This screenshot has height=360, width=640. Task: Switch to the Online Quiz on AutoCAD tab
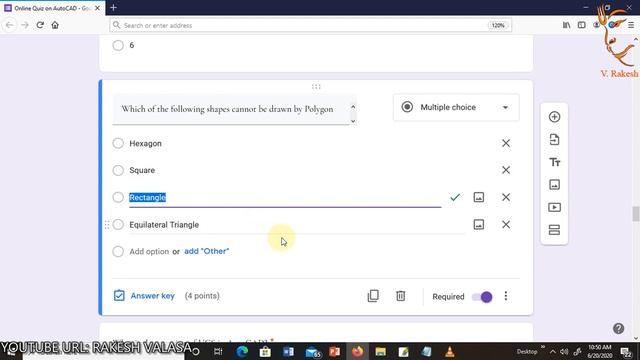point(52,8)
